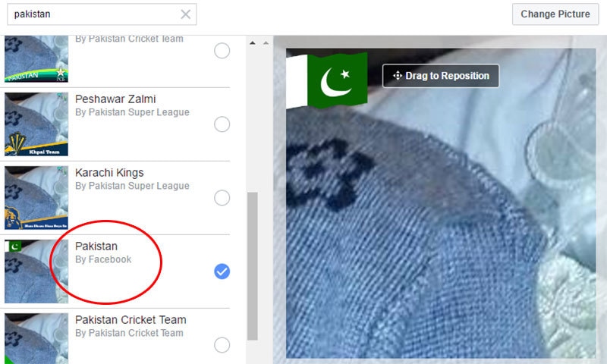Click the Drag to Reposition button
607x364 pixels.
click(x=441, y=76)
